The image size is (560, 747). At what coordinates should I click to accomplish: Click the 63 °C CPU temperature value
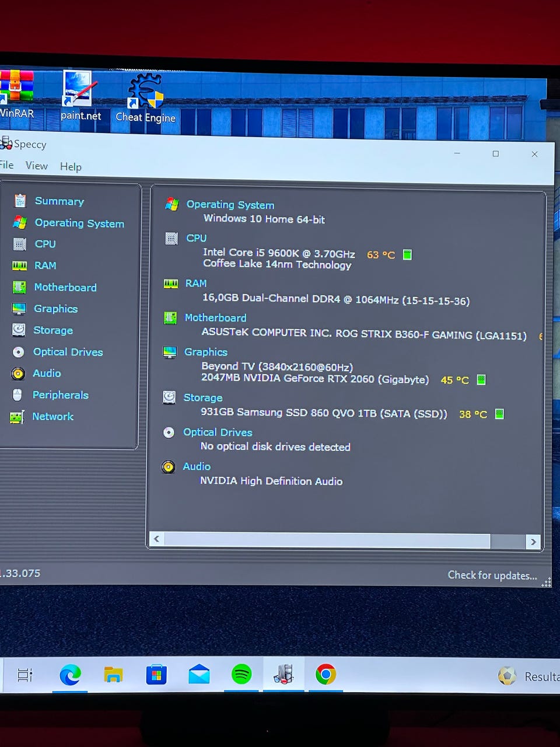[x=381, y=255]
